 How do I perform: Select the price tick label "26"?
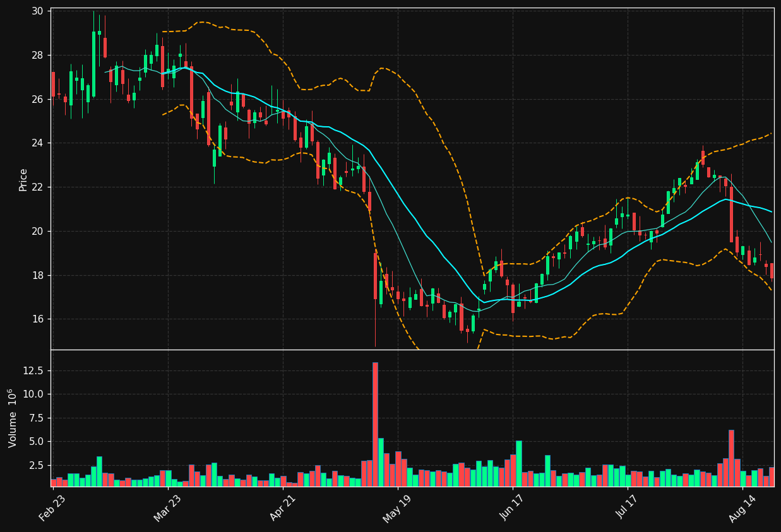[37, 99]
